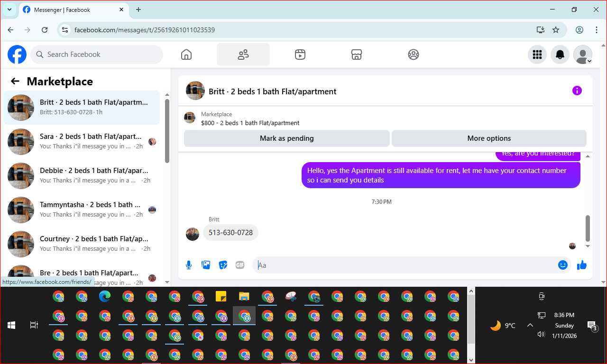The height and width of the screenshot is (364, 607).
Task: Open the taskbar clock and date
Action: [563, 325]
